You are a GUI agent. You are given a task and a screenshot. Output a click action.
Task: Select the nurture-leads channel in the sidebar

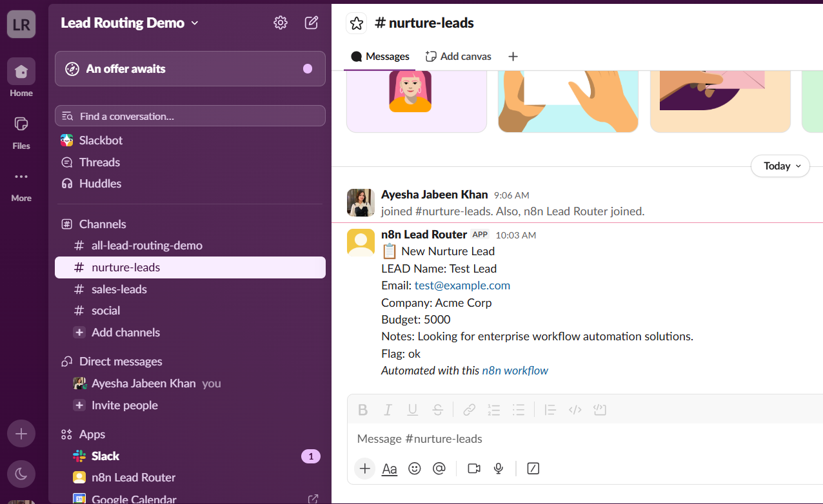pos(190,267)
